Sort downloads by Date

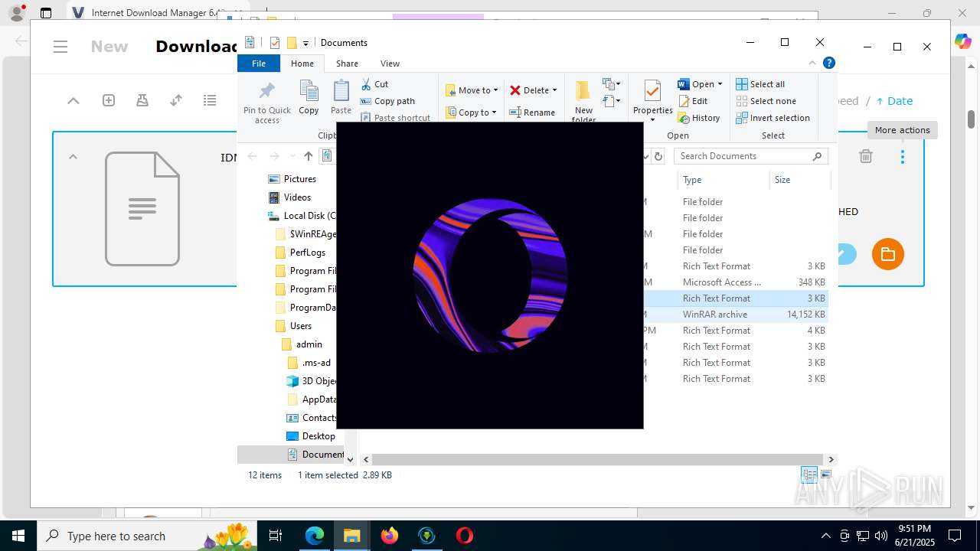click(894, 101)
